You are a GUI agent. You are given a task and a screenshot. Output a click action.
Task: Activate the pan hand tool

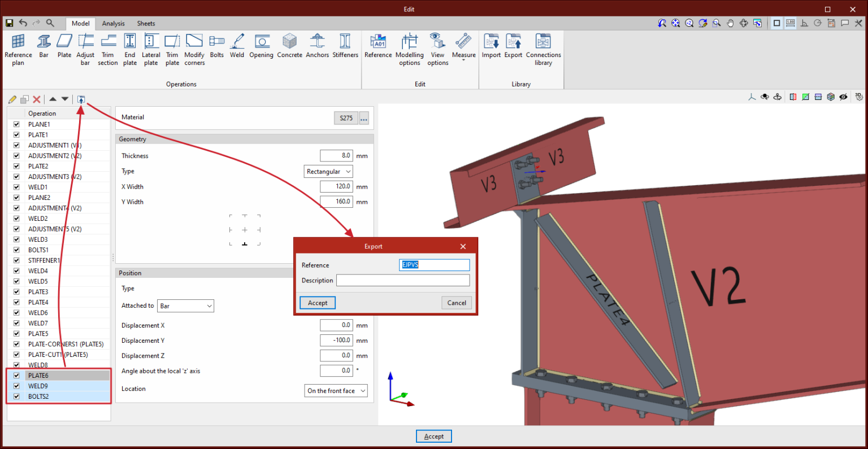730,23
